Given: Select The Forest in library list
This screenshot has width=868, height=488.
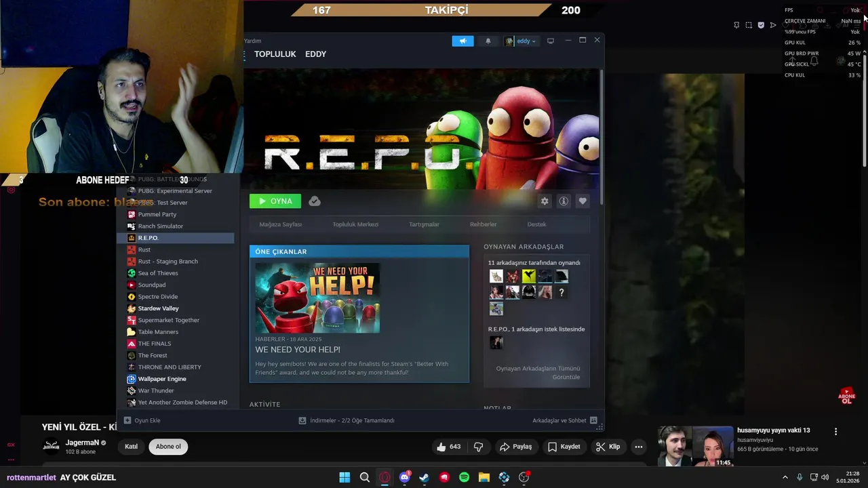Looking at the screenshot, I should tap(153, 355).
